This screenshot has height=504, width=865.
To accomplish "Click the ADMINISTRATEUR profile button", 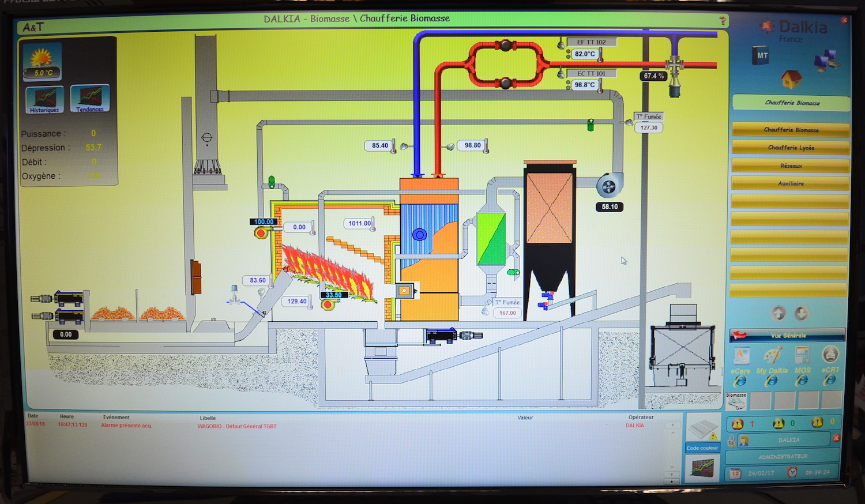I will point(783,456).
